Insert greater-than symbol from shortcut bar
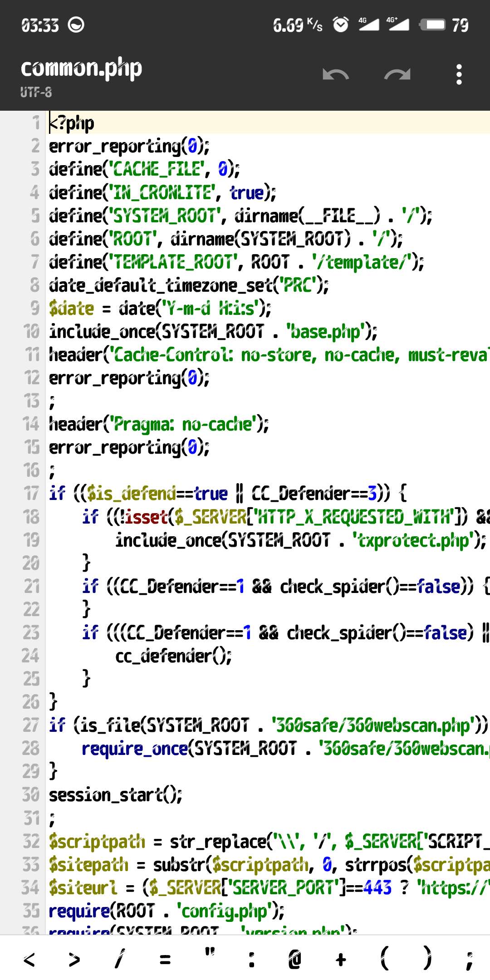The image size is (490, 980). coord(74,959)
